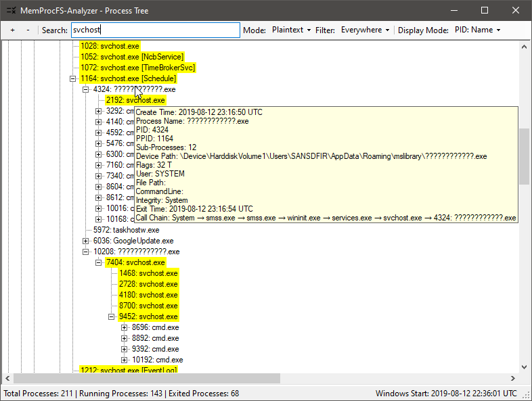This screenshot has width=532, height=401.
Task: Click the MemProcFS-Analyzer title bar icon
Action: (x=11, y=11)
